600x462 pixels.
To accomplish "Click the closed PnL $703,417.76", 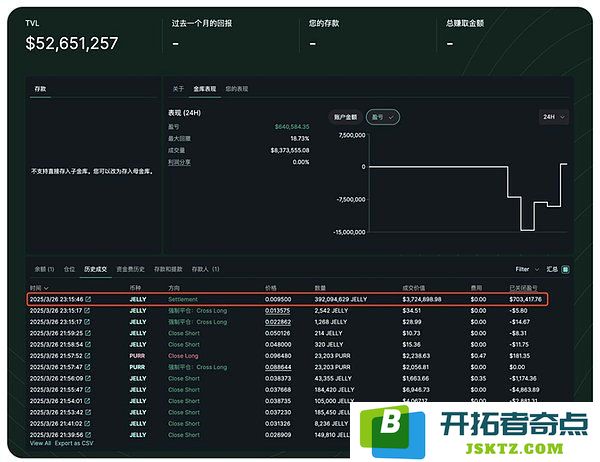I will (525, 299).
